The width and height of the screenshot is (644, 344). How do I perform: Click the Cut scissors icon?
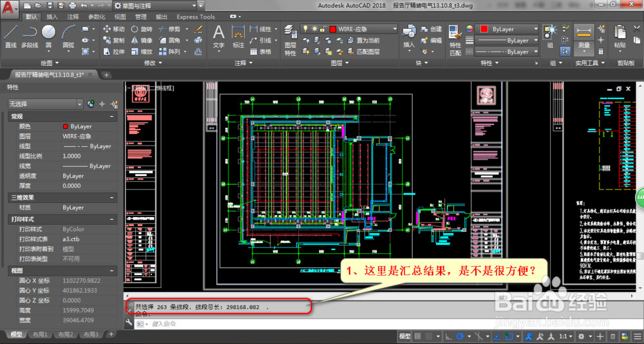pyautogui.click(x=637, y=29)
